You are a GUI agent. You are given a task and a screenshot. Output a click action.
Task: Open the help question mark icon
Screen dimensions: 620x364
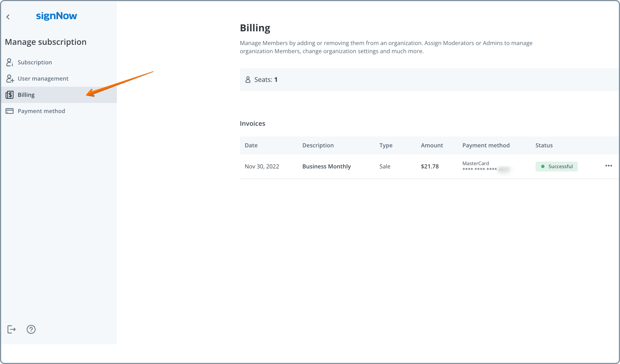(x=31, y=329)
